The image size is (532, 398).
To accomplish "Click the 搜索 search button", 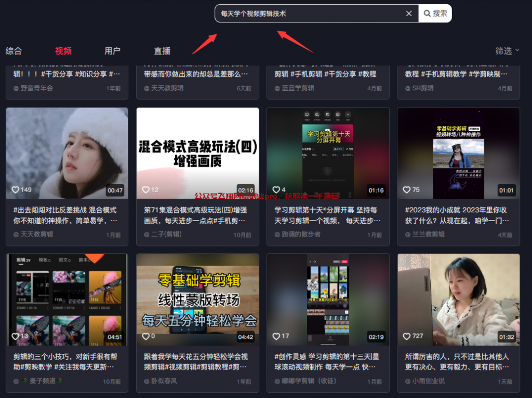I will tap(435, 13).
